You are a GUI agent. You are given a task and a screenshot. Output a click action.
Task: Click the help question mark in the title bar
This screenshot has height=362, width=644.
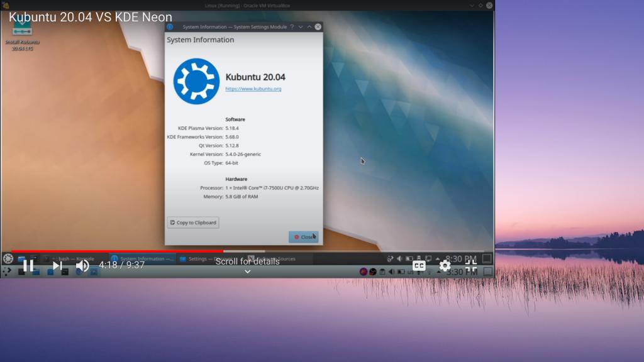292,27
